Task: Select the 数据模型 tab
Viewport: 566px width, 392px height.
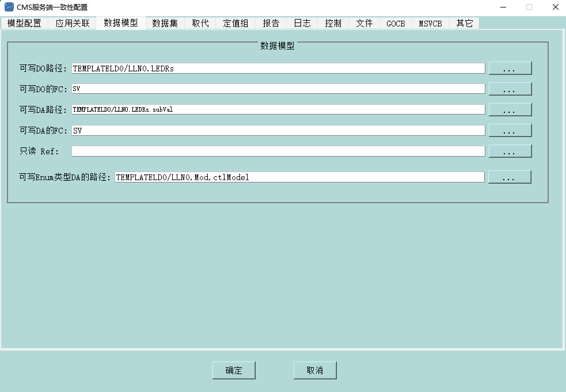Action: tap(121, 23)
